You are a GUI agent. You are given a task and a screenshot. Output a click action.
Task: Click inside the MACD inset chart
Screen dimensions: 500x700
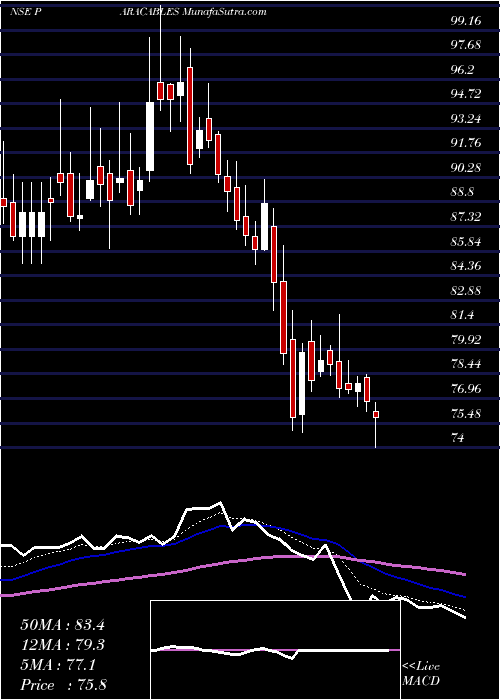(275, 650)
